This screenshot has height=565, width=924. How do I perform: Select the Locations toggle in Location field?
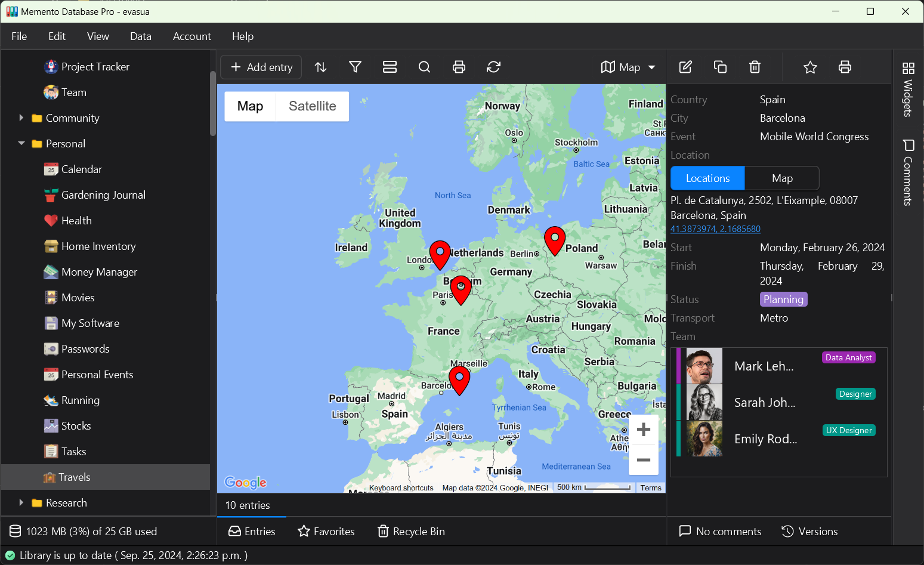[x=707, y=178]
